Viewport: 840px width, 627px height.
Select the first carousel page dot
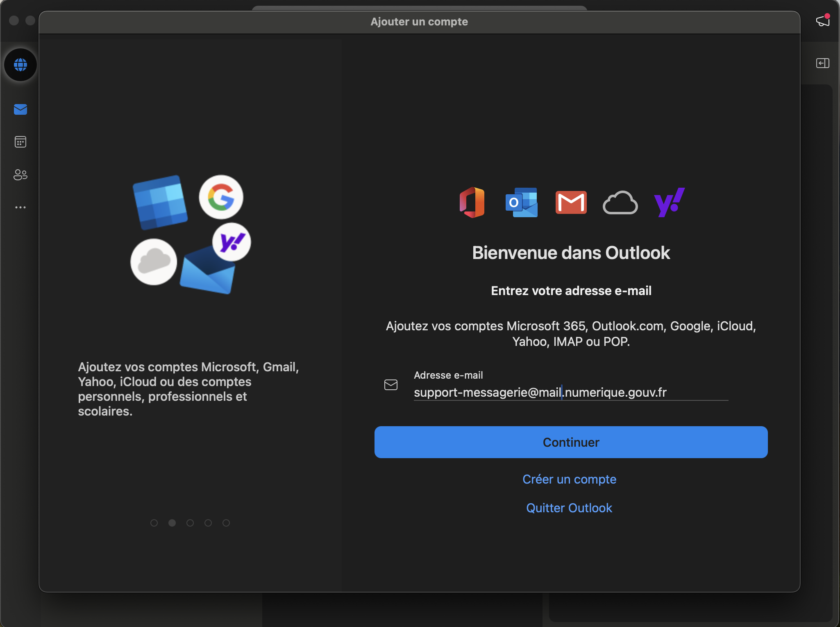coord(154,523)
